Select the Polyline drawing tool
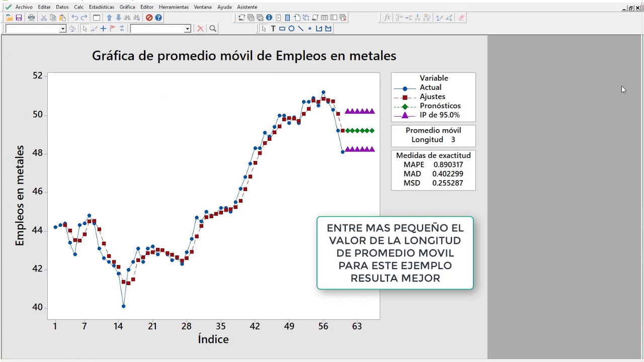644x362 pixels. [x=319, y=29]
